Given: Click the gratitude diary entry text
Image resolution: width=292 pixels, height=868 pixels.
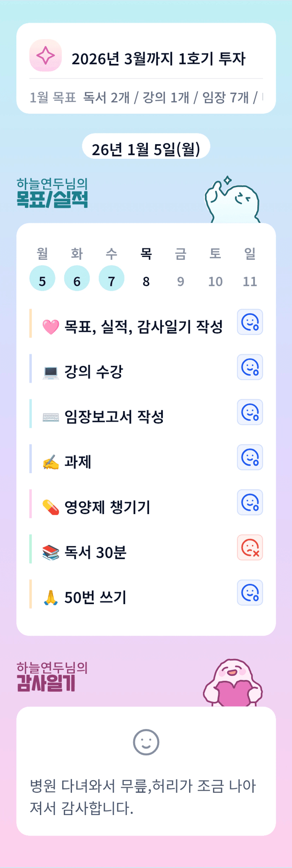Looking at the screenshot, I should tap(143, 796).
